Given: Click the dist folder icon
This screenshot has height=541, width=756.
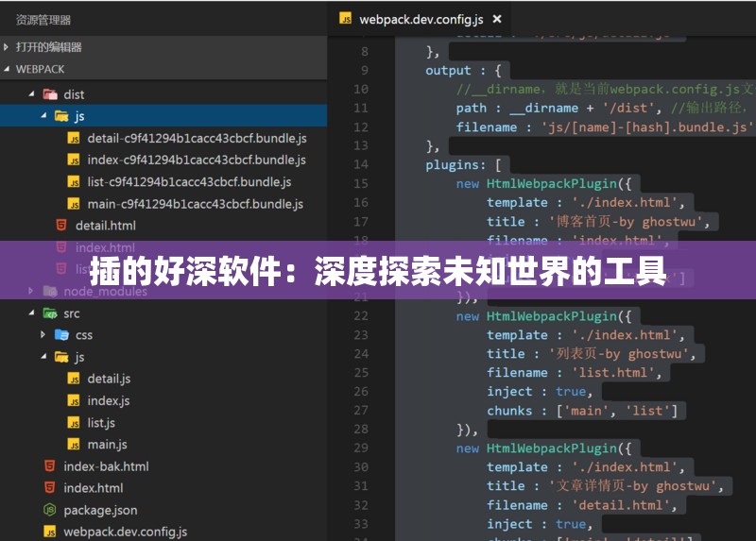Looking at the screenshot, I should [50, 93].
